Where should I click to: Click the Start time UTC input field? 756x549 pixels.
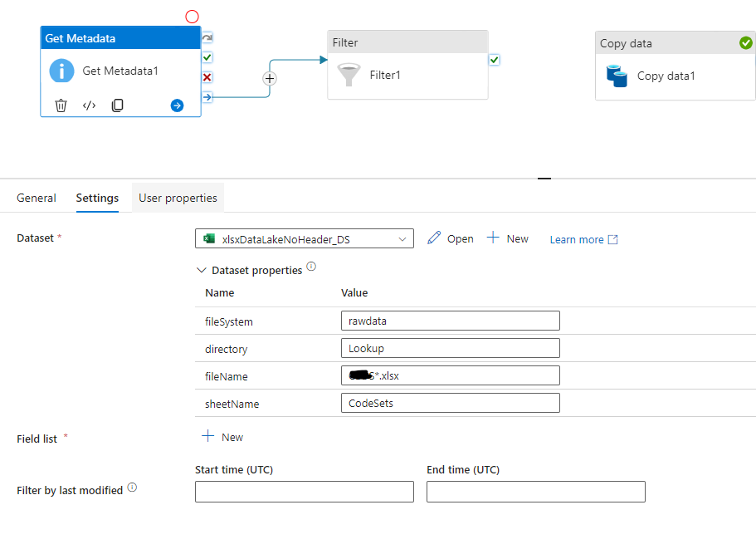(x=304, y=491)
